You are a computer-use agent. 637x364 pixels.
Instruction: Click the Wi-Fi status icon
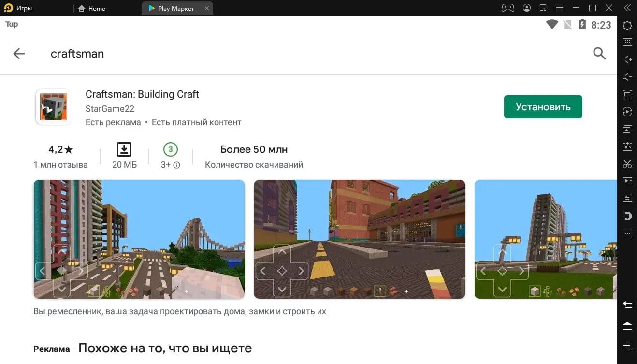pos(552,25)
